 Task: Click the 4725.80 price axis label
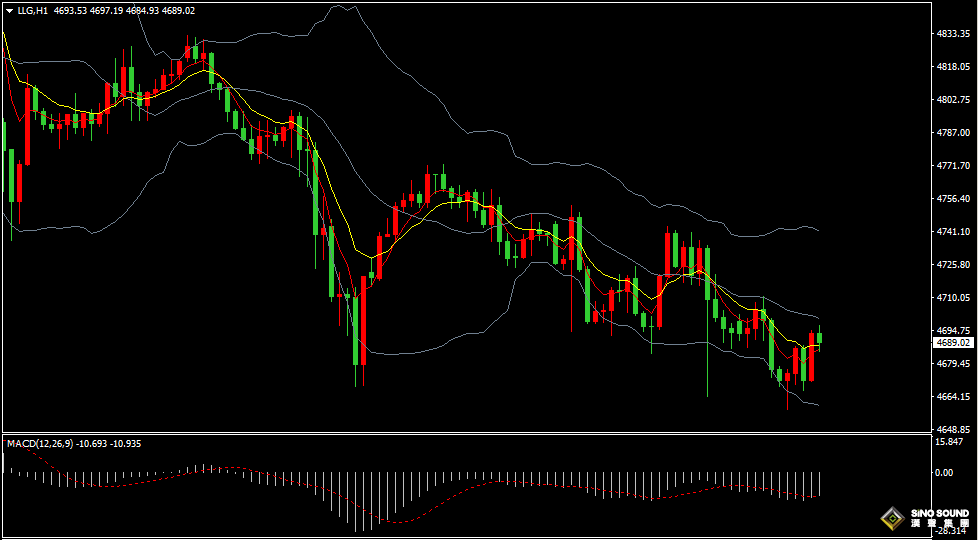pos(953,265)
